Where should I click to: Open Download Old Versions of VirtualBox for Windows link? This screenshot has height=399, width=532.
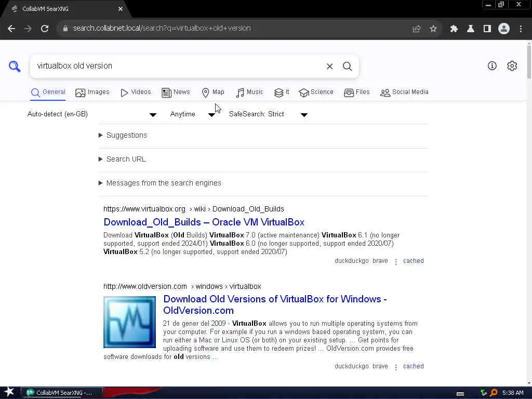point(275,304)
